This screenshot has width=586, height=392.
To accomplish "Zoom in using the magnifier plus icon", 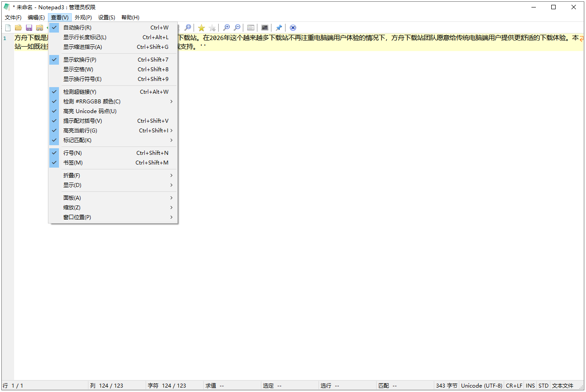I will click(x=226, y=27).
